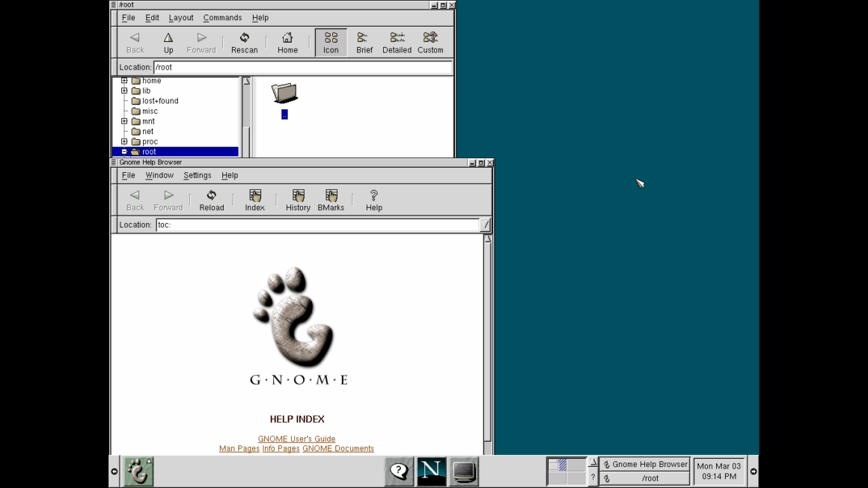Click the Help question mark toolbar icon
This screenshot has height=488, width=868.
click(x=373, y=201)
